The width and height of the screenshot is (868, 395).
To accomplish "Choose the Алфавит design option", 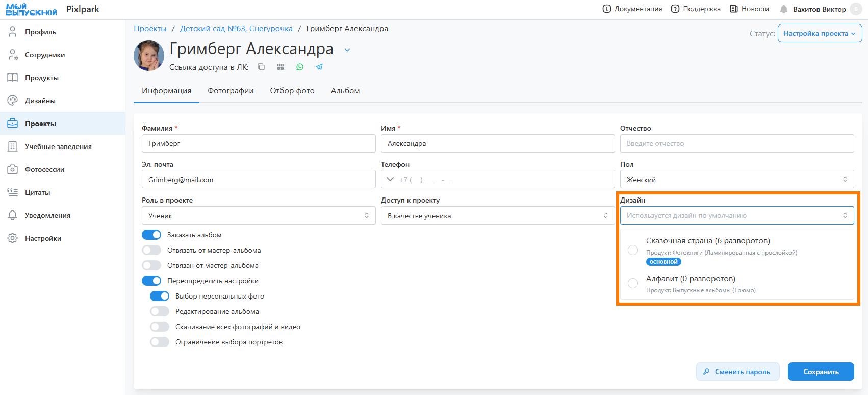I will (633, 283).
